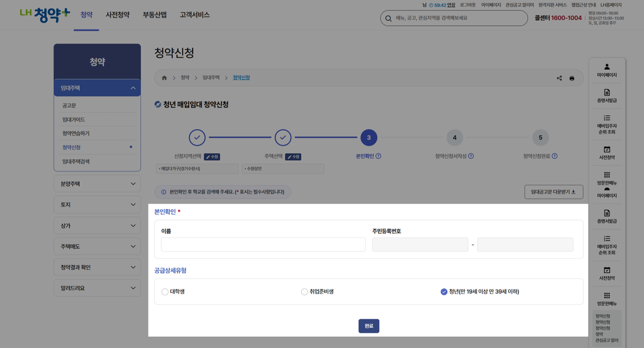
Task: Open the 고객서비스 top navigation tab
Action: [x=195, y=15]
